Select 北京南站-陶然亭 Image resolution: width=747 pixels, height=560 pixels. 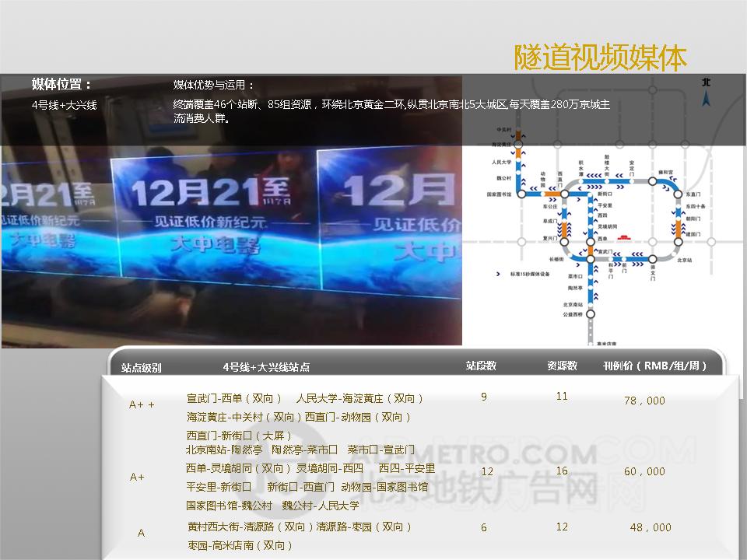224,450
